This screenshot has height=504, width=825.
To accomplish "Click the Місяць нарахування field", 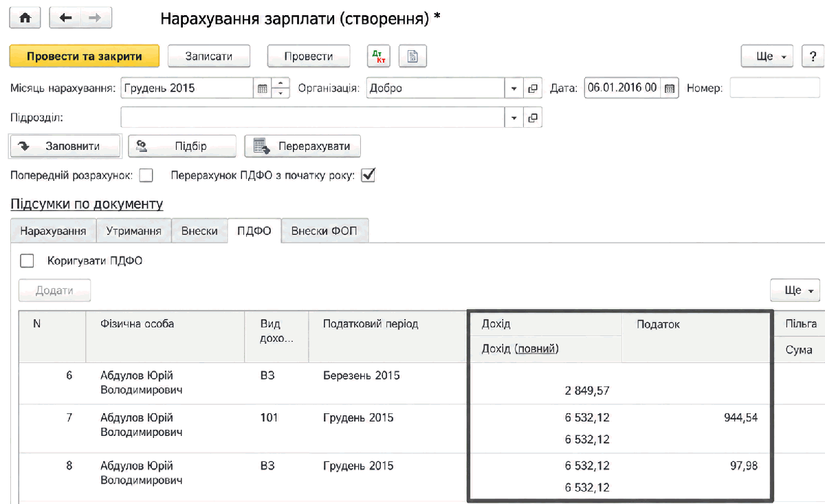I will pyautogui.click(x=187, y=88).
